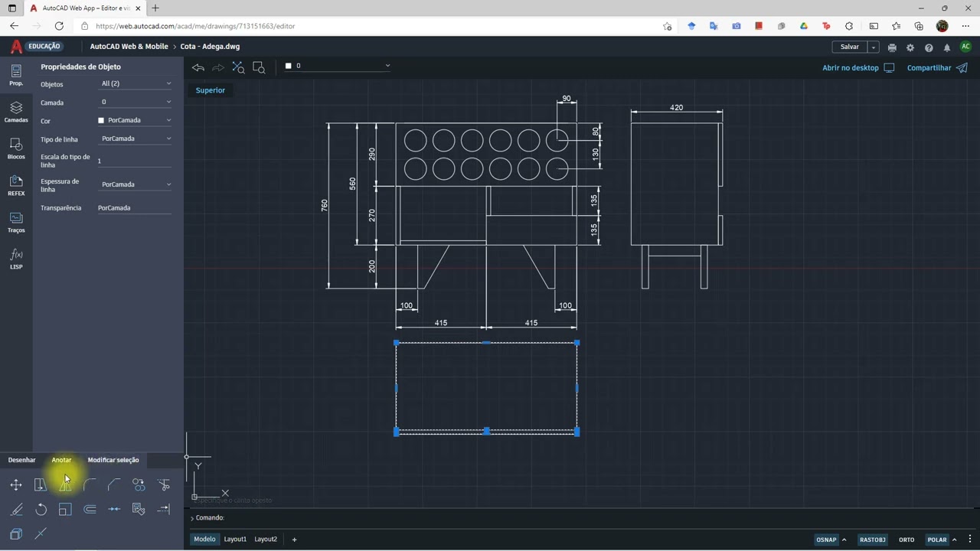Select the Stretch tool

click(41, 484)
